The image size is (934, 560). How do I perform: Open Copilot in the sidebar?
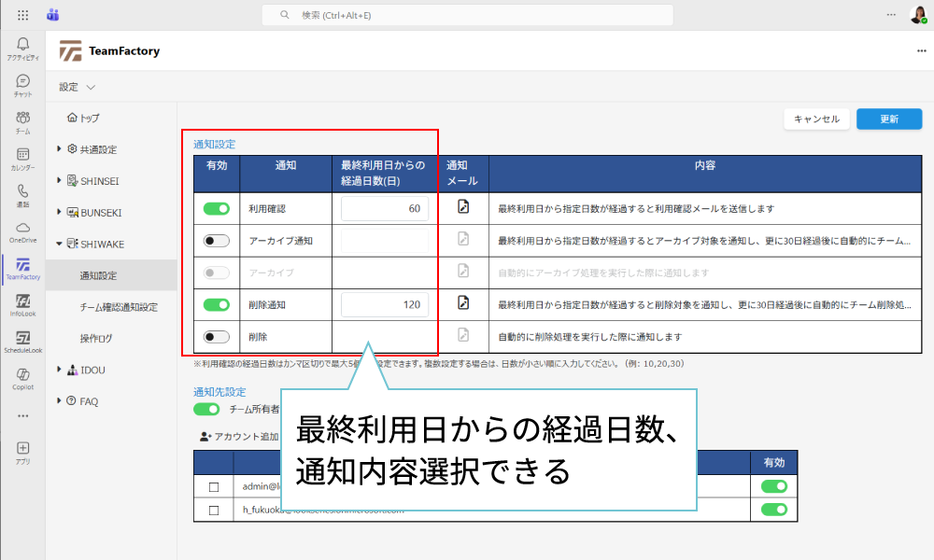(22, 375)
